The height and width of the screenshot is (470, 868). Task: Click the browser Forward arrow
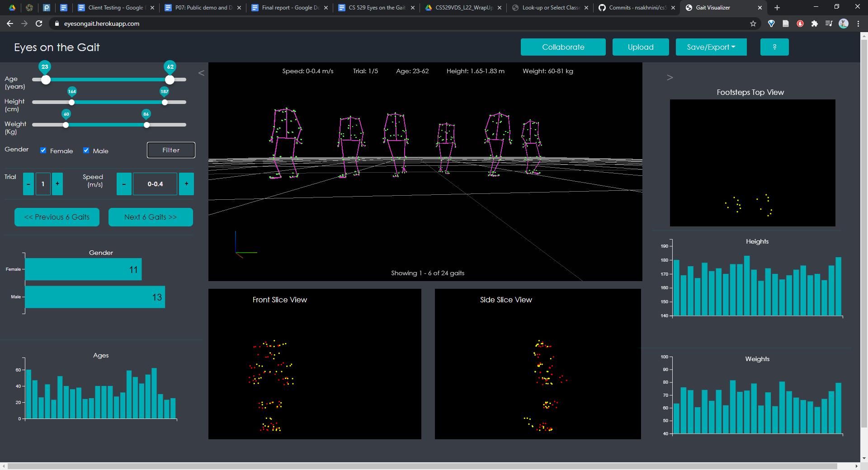coord(24,23)
